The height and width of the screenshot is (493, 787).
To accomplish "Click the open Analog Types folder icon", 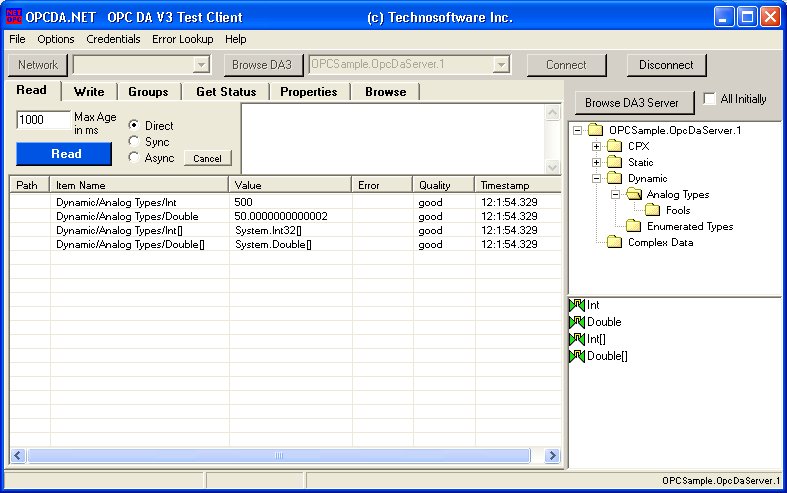I will (x=633, y=194).
